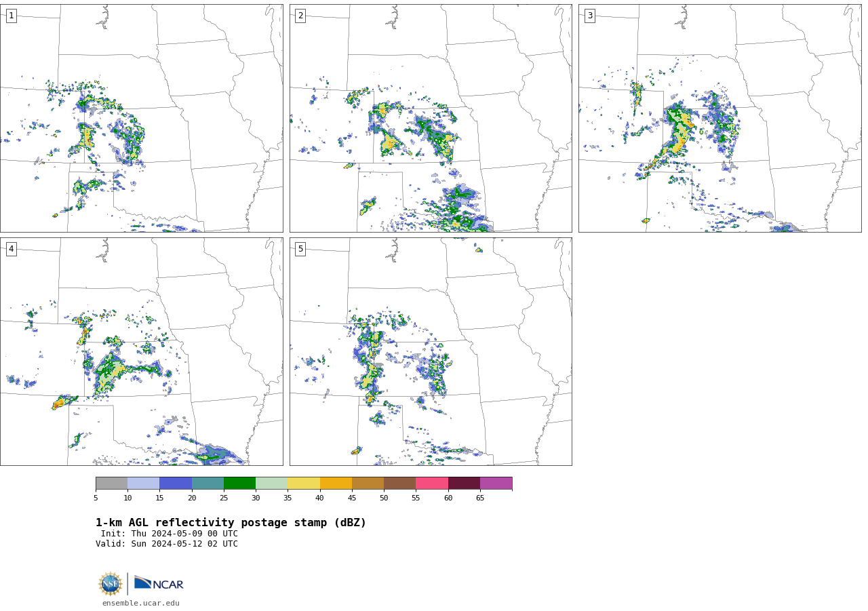868x611 pixels.
Task: Open ensemble member 2 reflectivity map
Action: [x=431, y=118]
